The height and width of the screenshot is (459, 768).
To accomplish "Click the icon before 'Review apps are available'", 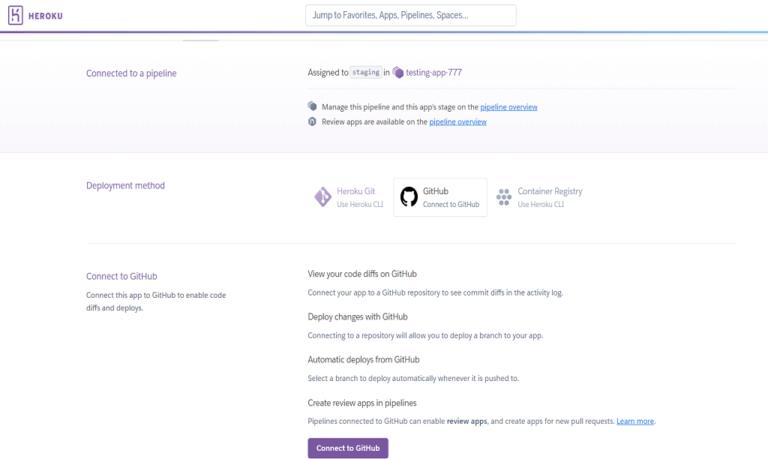I will point(313,121).
